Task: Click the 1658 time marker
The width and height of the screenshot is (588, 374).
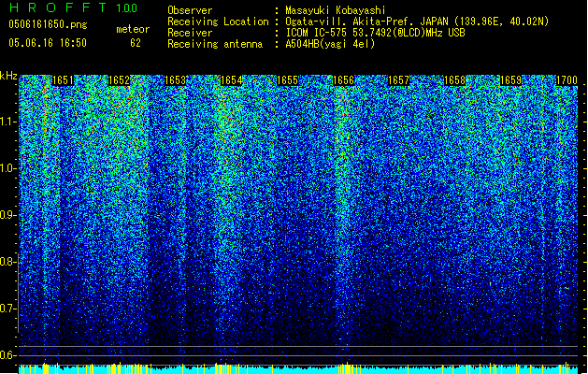Action: tap(454, 80)
